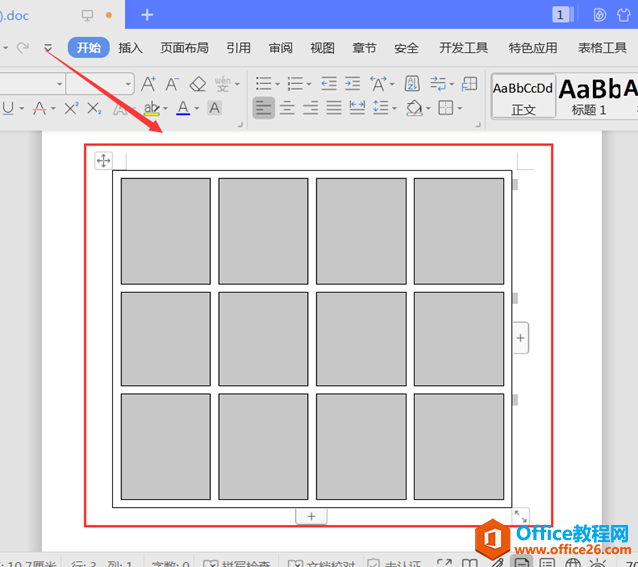This screenshot has height=567, width=638.
Task: Click the table move handle
Action: click(x=104, y=160)
